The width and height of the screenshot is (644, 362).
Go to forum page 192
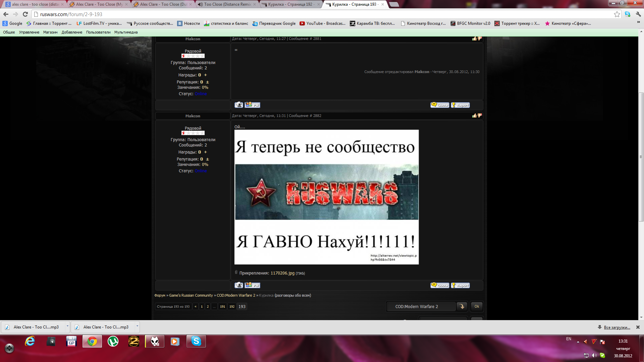[232, 307]
